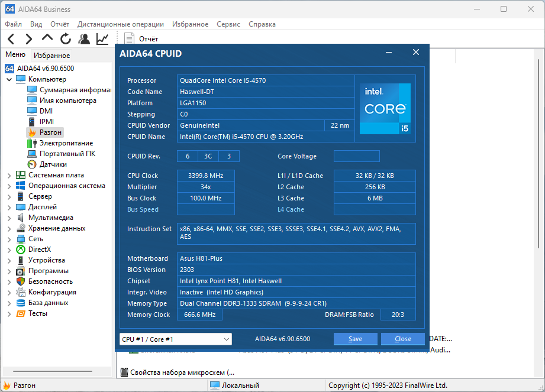
Task: Click the CPU Clock value 3399.8 MHz
Action: click(206, 176)
